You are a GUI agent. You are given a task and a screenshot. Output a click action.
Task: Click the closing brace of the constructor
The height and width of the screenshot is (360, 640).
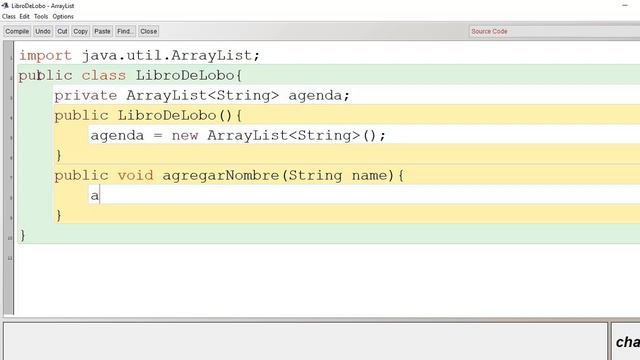59,155
